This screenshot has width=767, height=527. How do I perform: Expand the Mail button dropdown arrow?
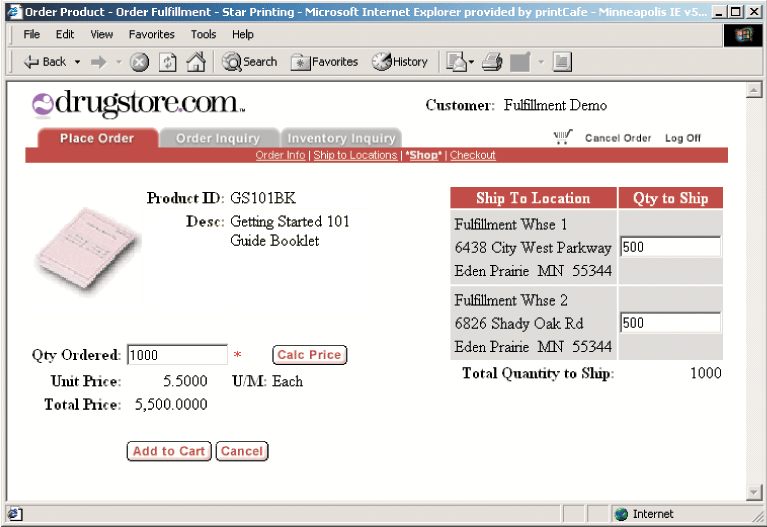pyautogui.click(x=471, y=62)
